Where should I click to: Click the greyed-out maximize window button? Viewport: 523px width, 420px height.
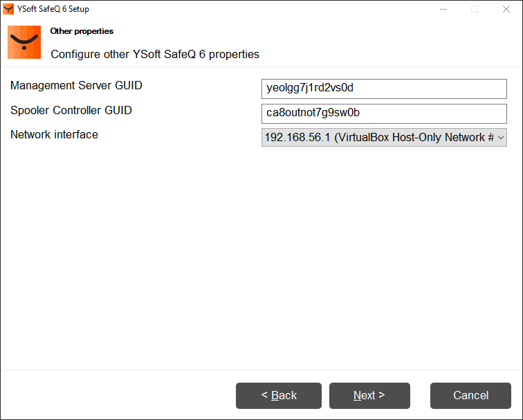point(475,9)
